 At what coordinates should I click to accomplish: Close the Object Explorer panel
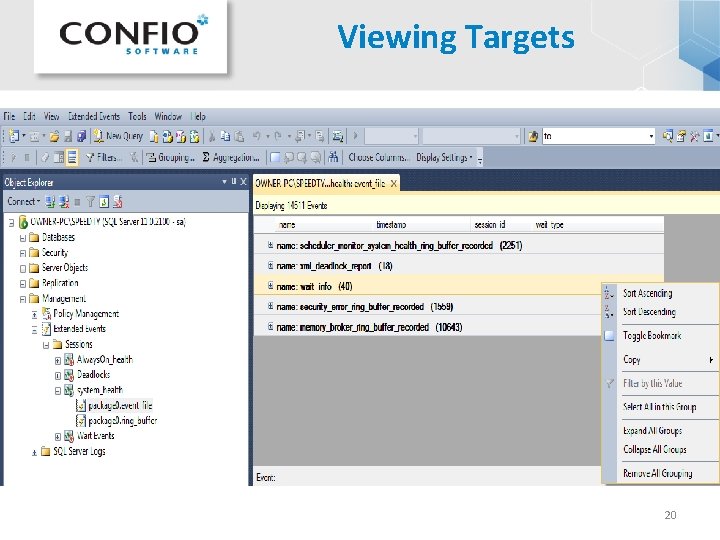click(x=243, y=182)
